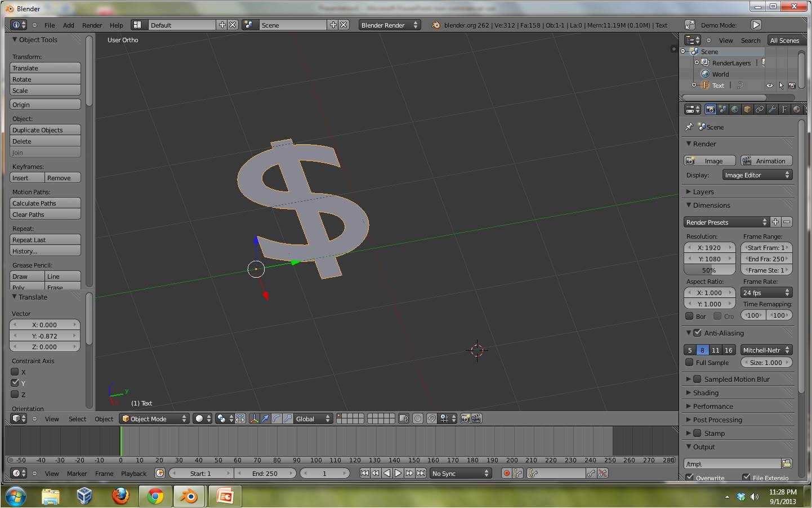The height and width of the screenshot is (508, 812).
Task: Open the scene properties tab icon
Action: pyautogui.click(x=722, y=109)
